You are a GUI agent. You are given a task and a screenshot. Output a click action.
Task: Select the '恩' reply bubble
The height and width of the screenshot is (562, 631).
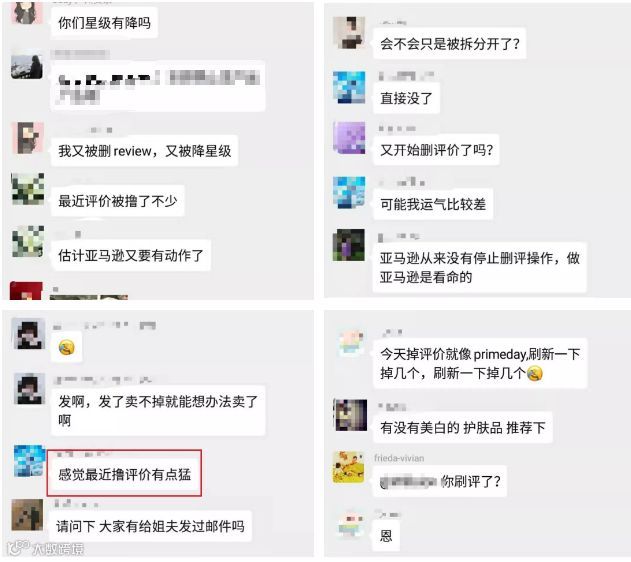click(x=386, y=535)
